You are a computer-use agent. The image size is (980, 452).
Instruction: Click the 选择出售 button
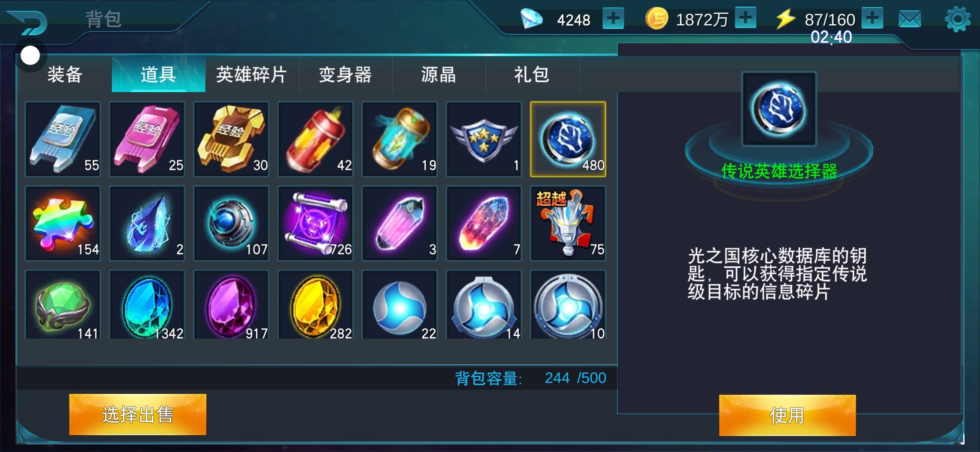137,414
